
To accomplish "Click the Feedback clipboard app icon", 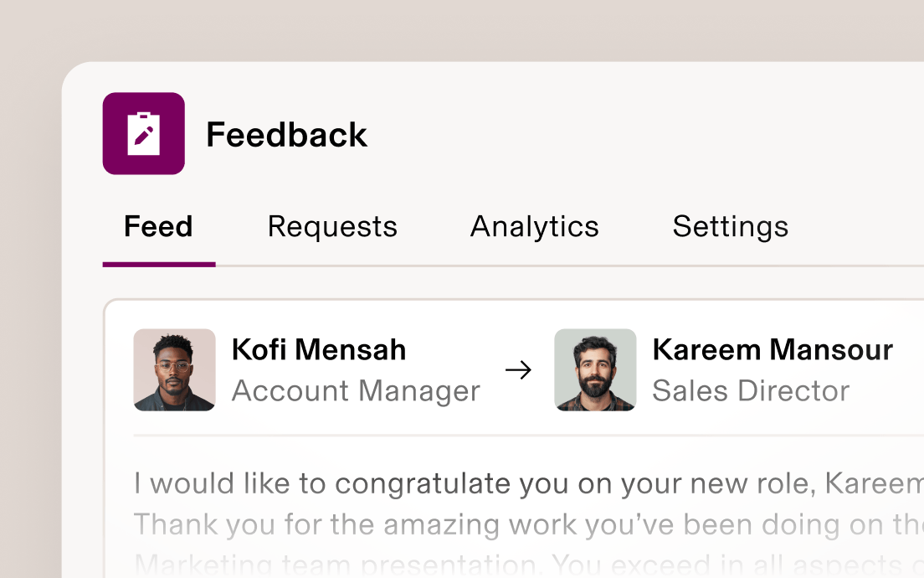I will [143, 134].
